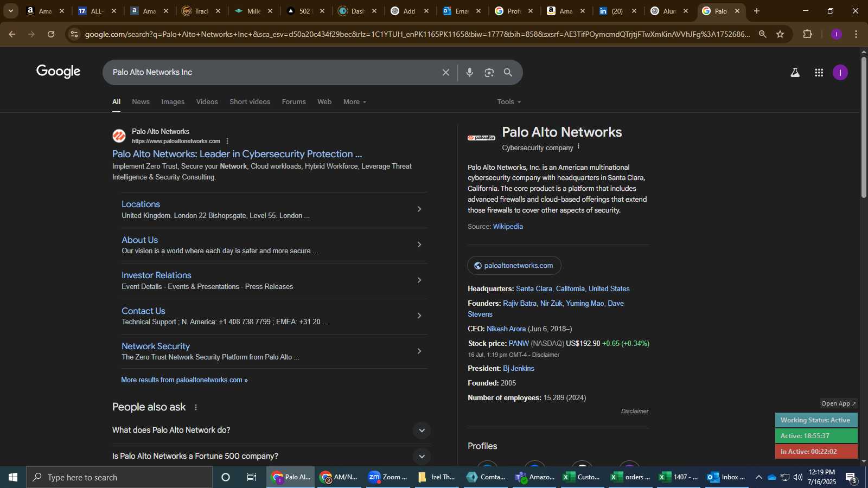The height and width of the screenshot is (488, 868).
Task: Expand Locations sitelink chevron
Action: [419, 209]
